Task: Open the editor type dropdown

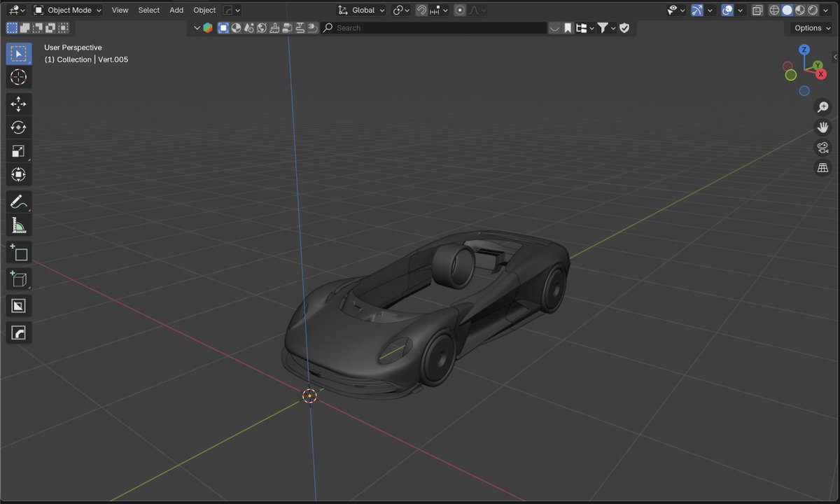Action: pyautogui.click(x=17, y=10)
